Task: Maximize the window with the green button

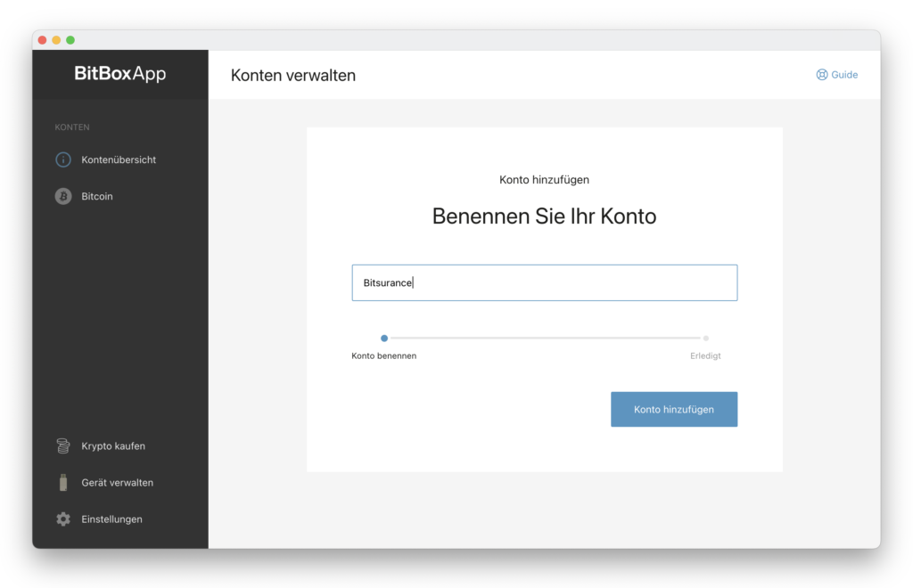Action: pos(70,40)
